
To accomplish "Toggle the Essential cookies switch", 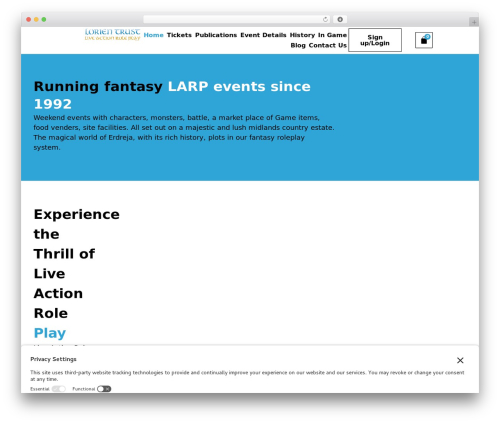I will pos(59,389).
